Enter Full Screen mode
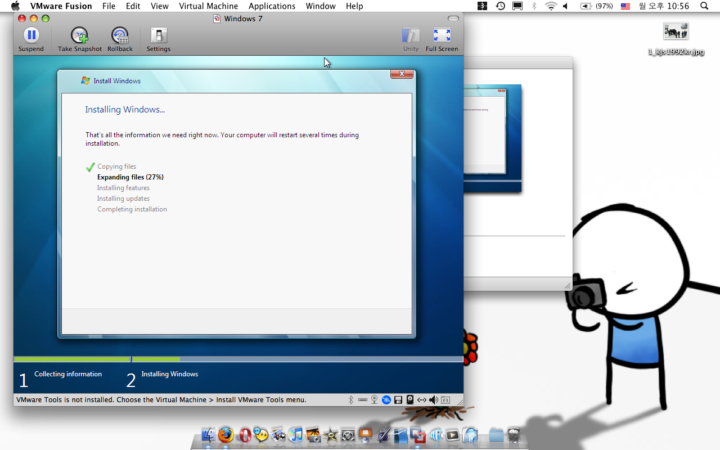This screenshot has height=450, width=720. [442, 39]
